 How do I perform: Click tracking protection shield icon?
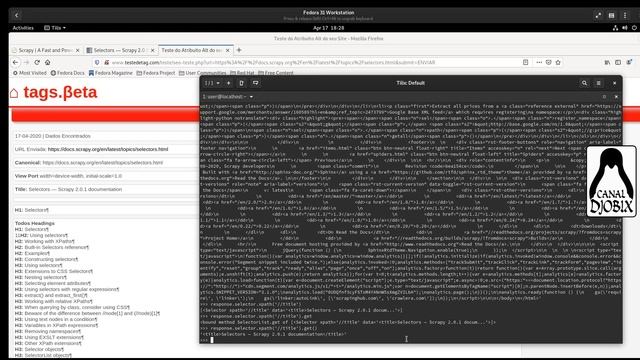point(97,62)
